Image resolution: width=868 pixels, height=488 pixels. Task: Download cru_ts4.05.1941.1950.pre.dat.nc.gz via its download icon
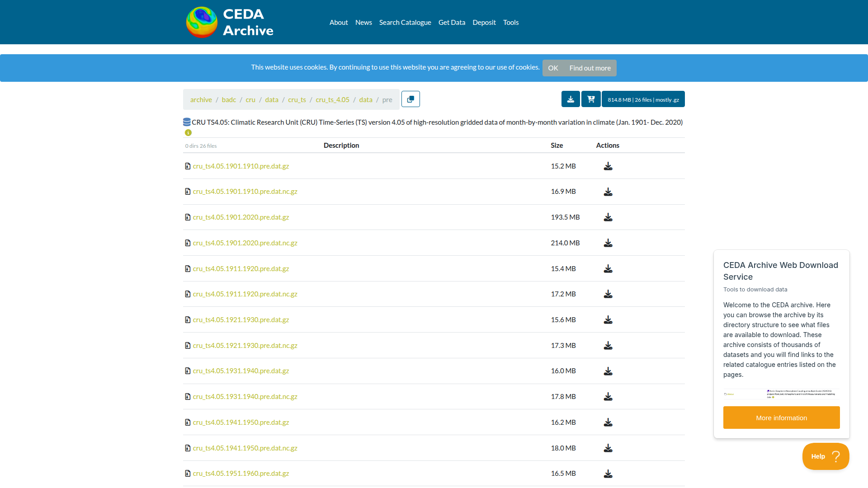point(608,448)
